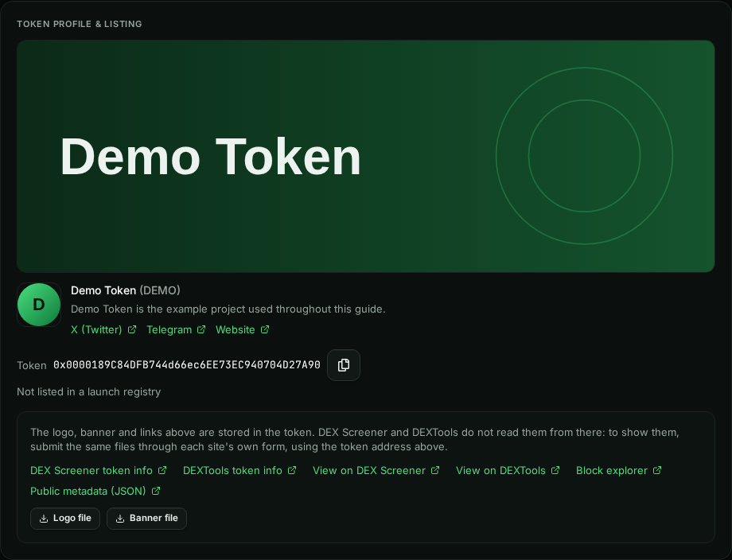Click View on DEXTools

pos(508,470)
